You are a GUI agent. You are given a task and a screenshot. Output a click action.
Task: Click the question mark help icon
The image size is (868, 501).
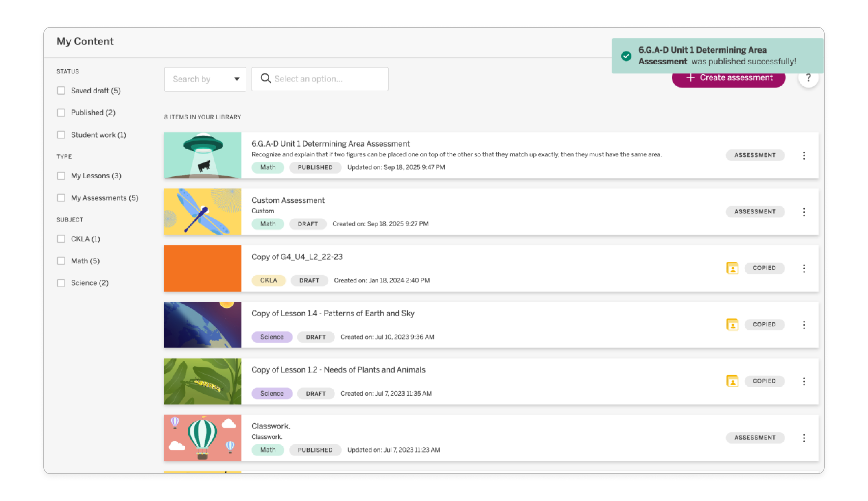pos(808,78)
